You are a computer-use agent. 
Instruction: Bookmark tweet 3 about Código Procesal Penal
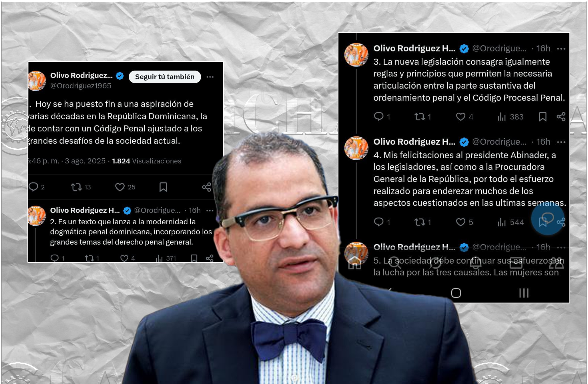click(543, 117)
